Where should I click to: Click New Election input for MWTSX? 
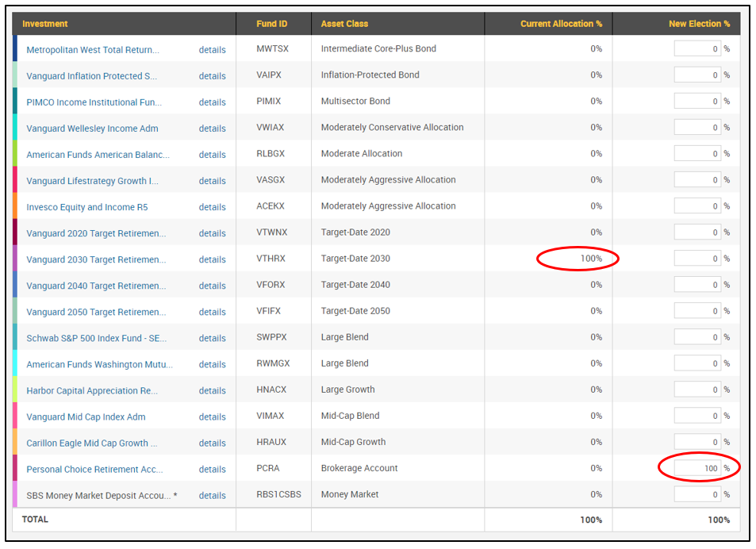pos(697,49)
